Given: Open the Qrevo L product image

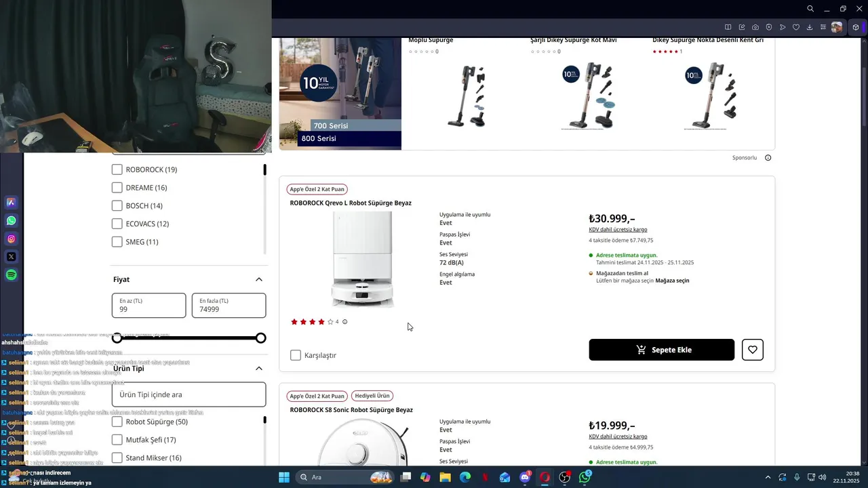Looking at the screenshot, I should tap(362, 260).
